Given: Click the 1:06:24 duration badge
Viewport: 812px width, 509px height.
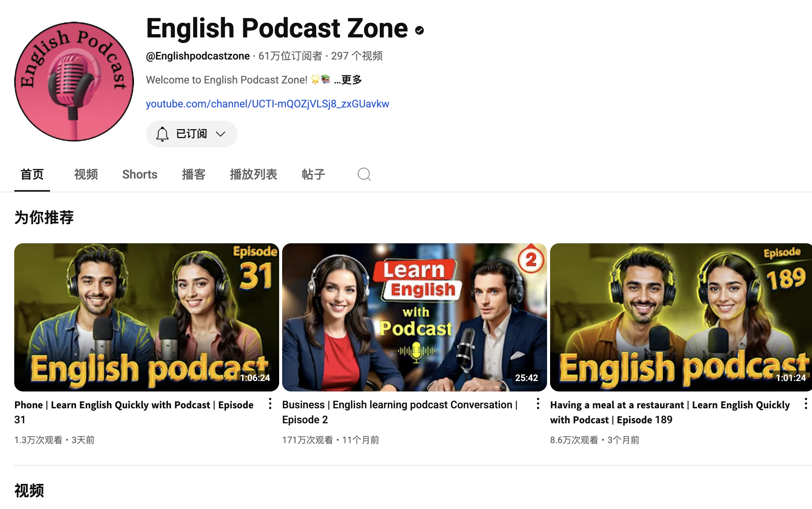Looking at the screenshot, I should pyautogui.click(x=255, y=378).
